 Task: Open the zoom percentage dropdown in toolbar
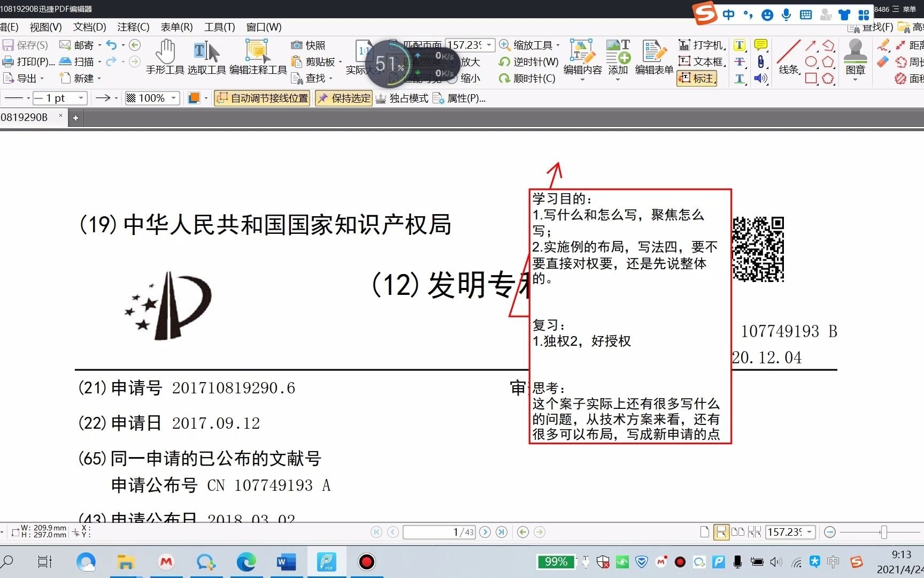click(x=489, y=45)
